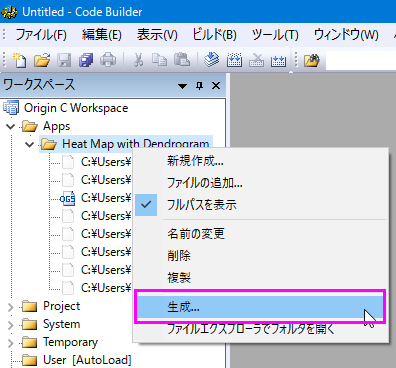Click the Open file toolbar icon
Viewport: 396px width, 368px height.
[42, 60]
